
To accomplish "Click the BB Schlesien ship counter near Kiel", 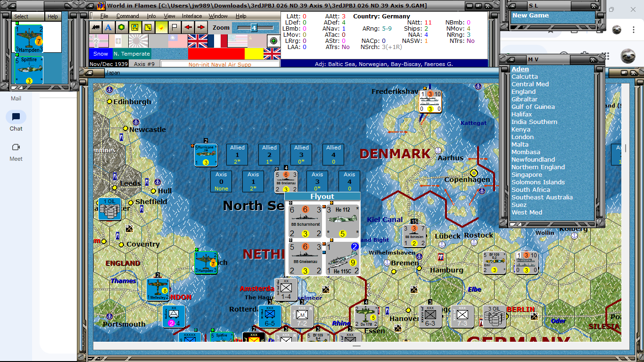I will tap(414, 236).
